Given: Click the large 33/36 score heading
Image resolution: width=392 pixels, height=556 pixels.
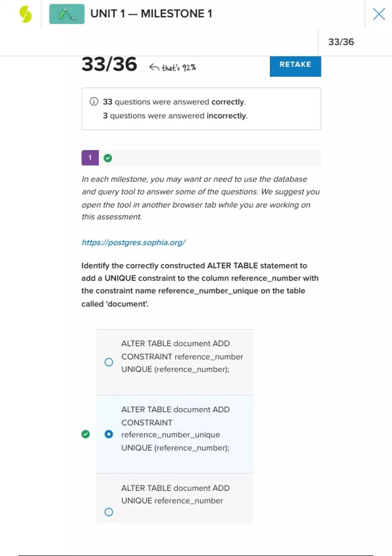Looking at the screenshot, I should [x=109, y=64].
